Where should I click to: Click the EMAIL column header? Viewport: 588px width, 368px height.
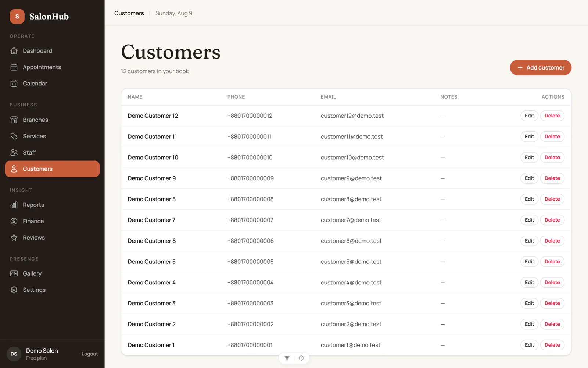point(328,97)
